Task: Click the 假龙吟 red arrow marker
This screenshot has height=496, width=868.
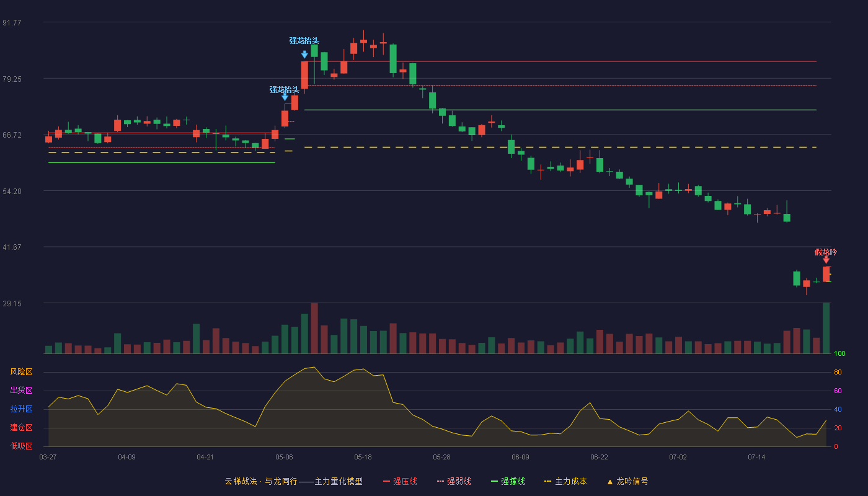Action: click(826, 260)
